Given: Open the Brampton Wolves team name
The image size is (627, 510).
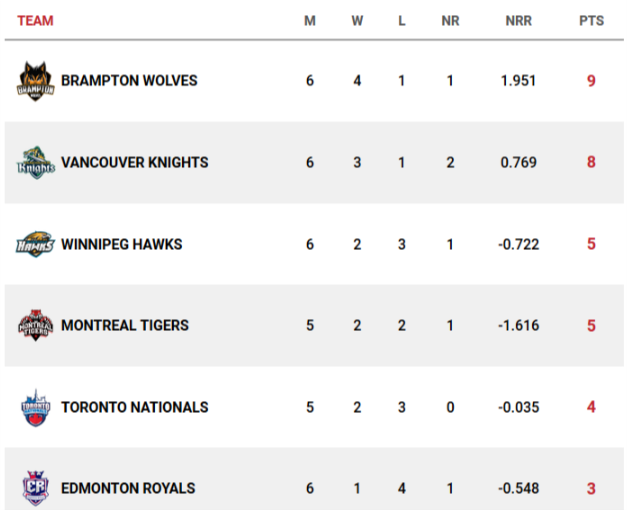Looking at the screenshot, I should click(x=129, y=81).
